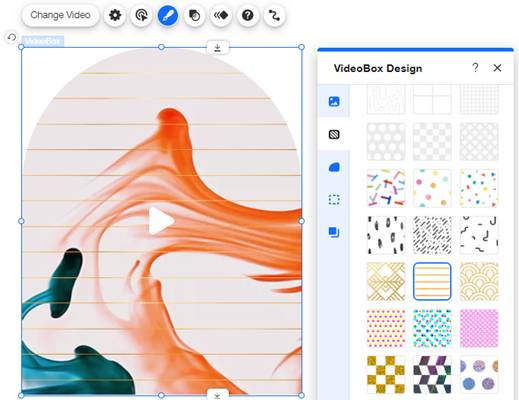Select the gray polka dots pattern
Screen dimensions: 519x400
(x=386, y=142)
